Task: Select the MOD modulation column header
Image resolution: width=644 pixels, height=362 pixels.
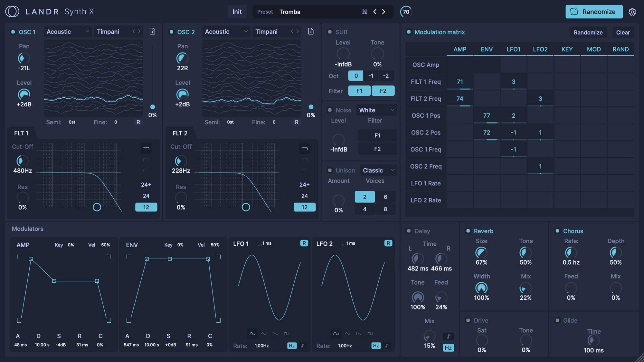Action: (594, 49)
